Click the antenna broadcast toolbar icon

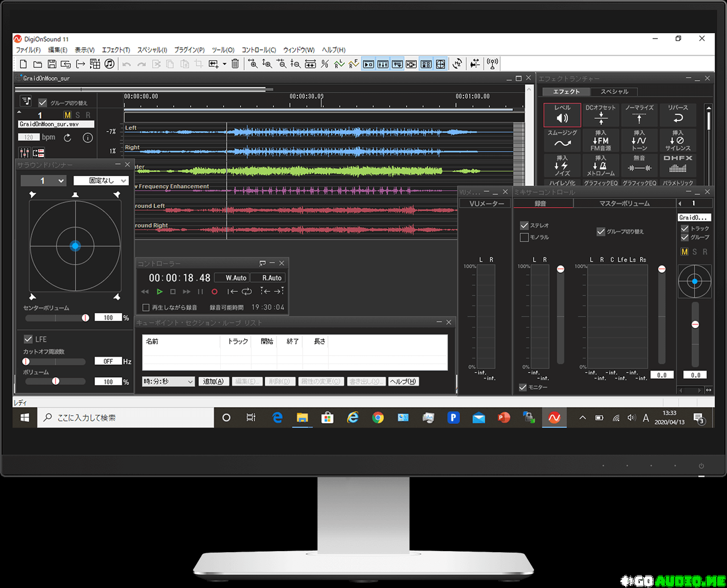[492, 64]
